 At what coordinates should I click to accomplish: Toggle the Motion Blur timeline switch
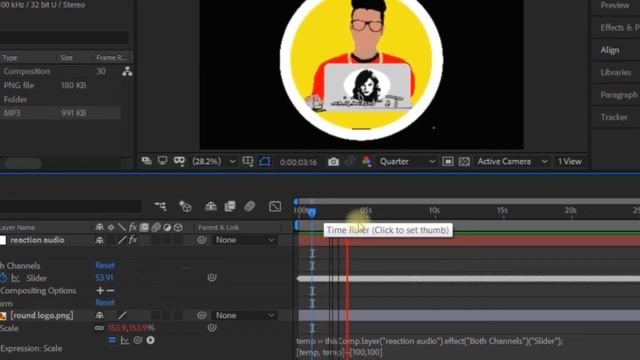tap(249, 207)
